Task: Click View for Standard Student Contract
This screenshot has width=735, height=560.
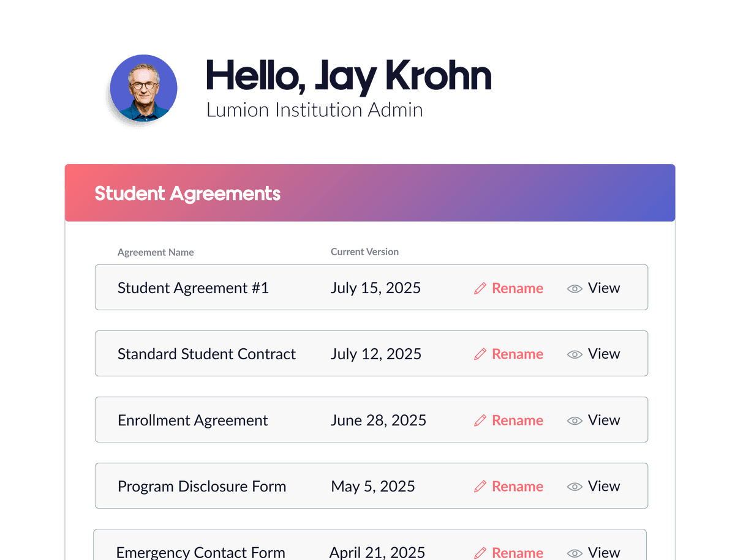Action: (x=604, y=354)
